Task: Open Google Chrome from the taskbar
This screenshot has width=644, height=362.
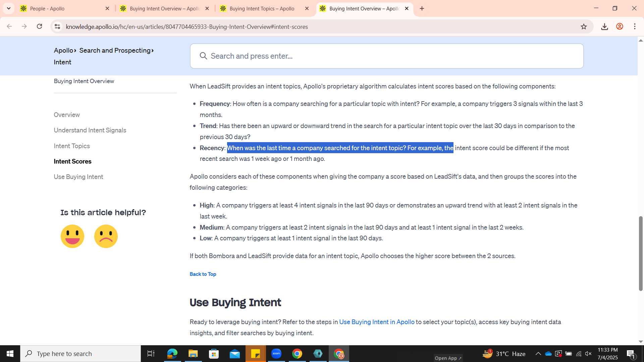Action: coord(297,354)
